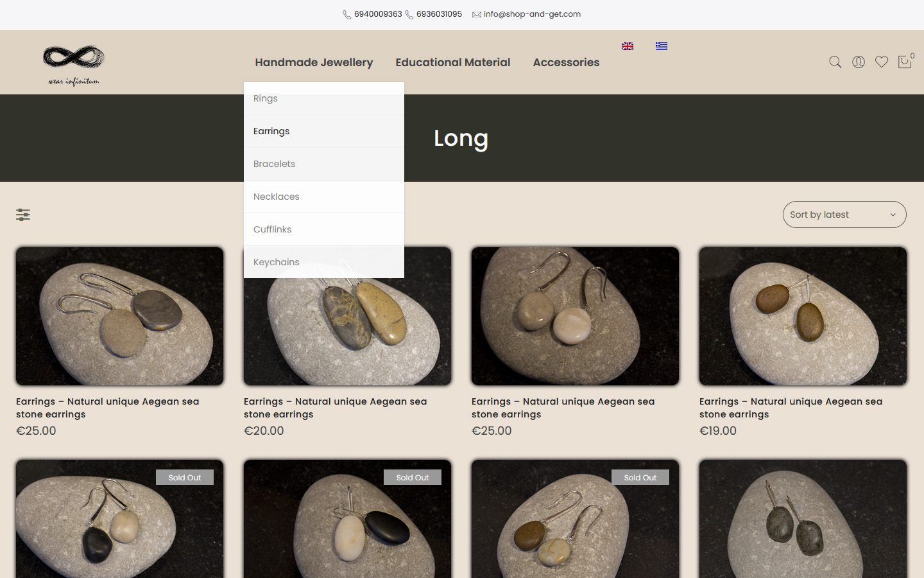Open the Accessories menu
The height and width of the screenshot is (578, 924).
566,62
